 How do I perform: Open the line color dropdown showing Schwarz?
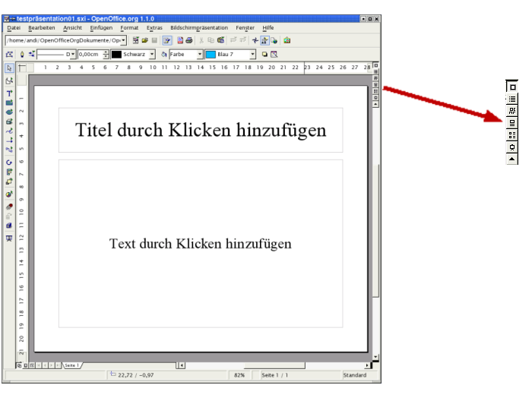152,55
